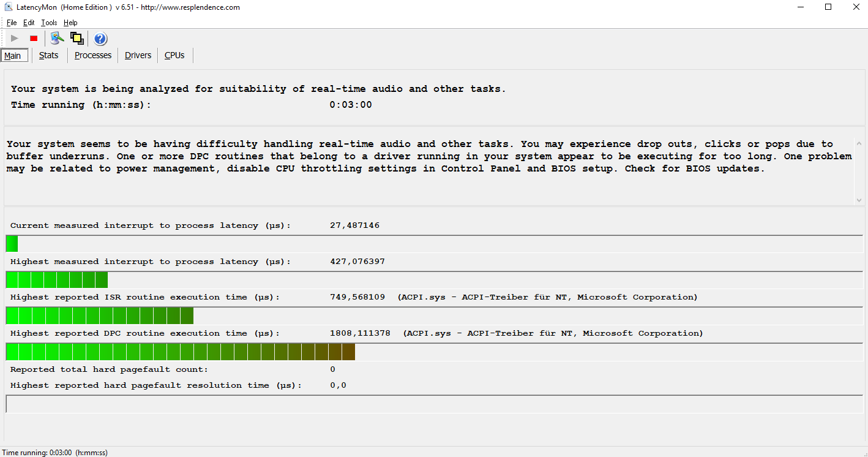Switch to the Main tab

click(x=13, y=56)
